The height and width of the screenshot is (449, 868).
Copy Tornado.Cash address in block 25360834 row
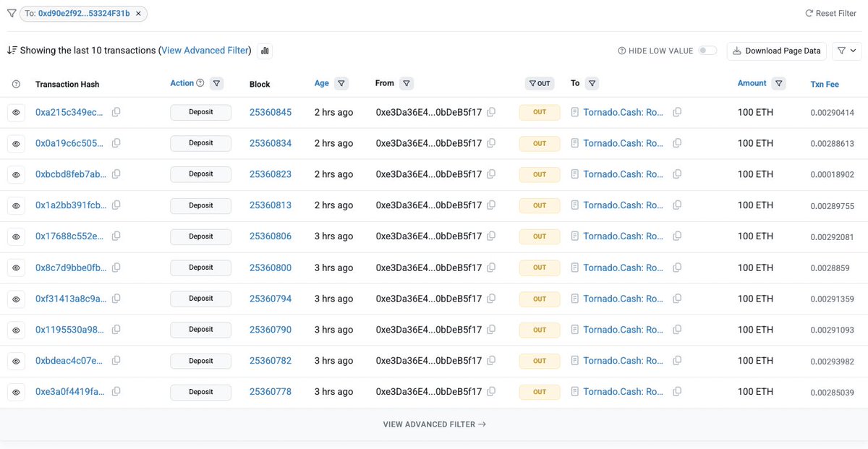pyautogui.click(x=677, y=143)
